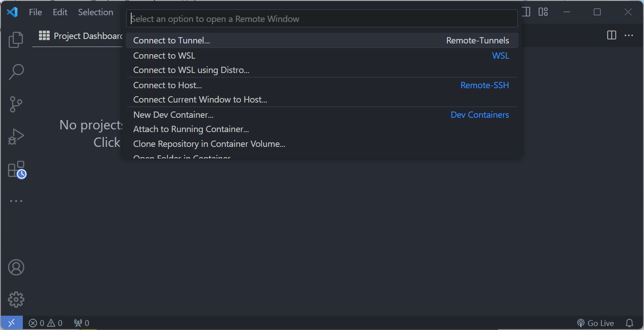Maximize the VS Code window

coord(597,12)
